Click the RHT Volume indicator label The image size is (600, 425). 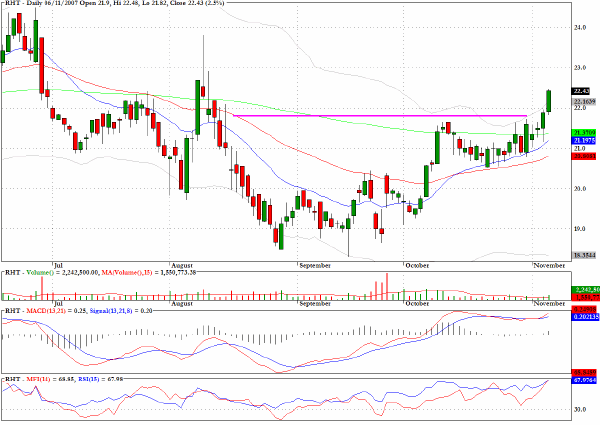coord(100,272)
